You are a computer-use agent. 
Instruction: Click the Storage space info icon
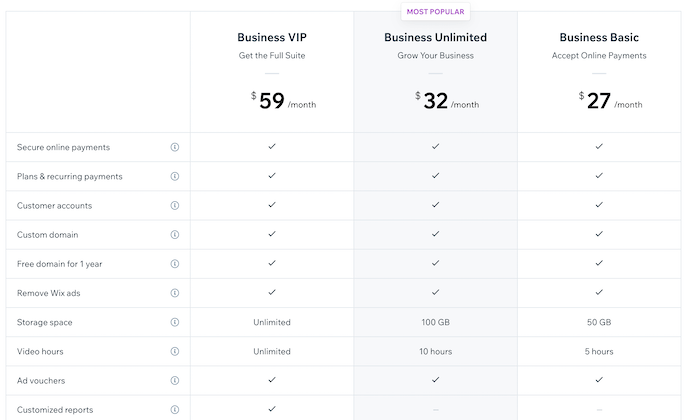pos(175,322)
